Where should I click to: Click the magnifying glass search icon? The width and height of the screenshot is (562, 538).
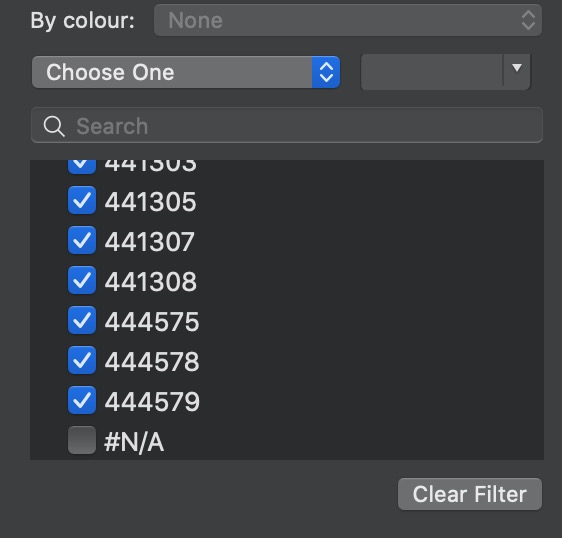pyautogui.click(x=54, y=126)
